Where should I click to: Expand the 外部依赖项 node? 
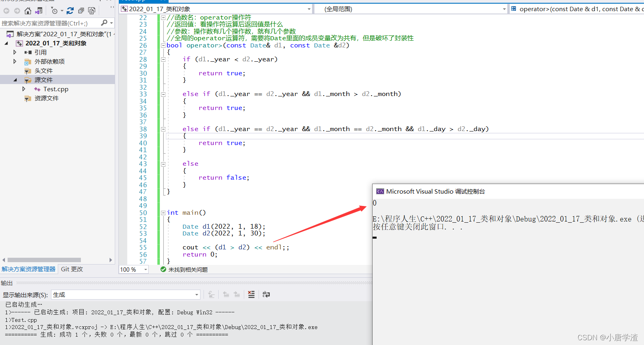[x=15, y=61]
